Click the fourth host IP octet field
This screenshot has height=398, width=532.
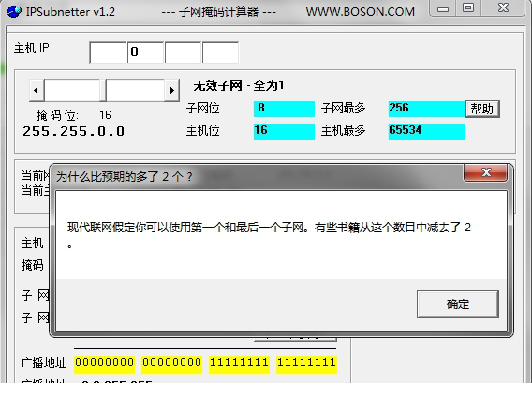click(x=220, y=52)
